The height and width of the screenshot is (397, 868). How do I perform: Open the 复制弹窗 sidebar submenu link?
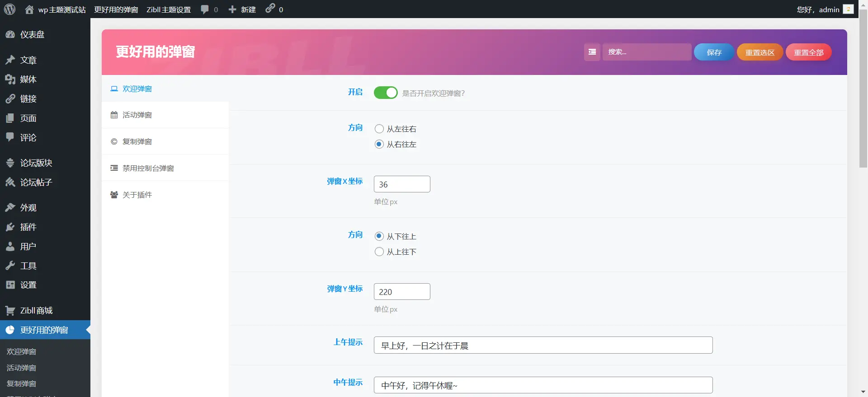[x=21, y=383]
